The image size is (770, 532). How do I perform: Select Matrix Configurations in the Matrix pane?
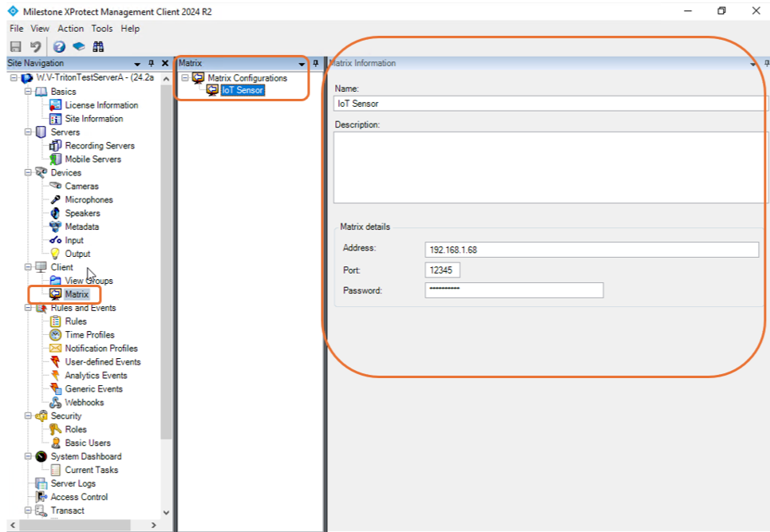247,78
